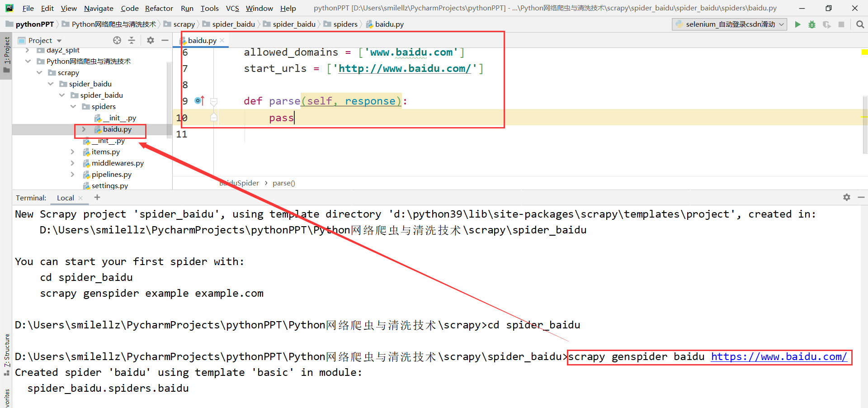Click the https://www.baidu.com/ terminal link
Viewport: 868px width, 408px height.
pyautogui.click(x=779, y=356)
